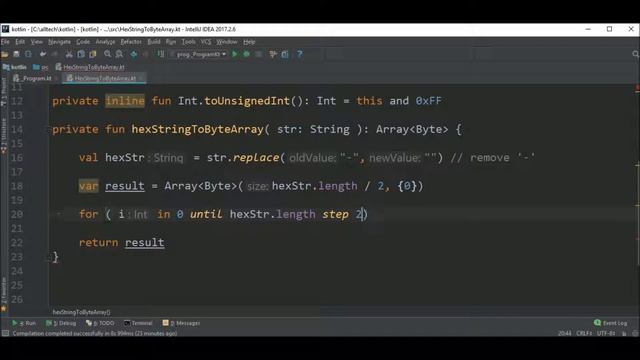Click the kotlin breadcrumb in navigation bar
Image resolution: width=640 pixels, height=360 pixels.
click(15, 67)
